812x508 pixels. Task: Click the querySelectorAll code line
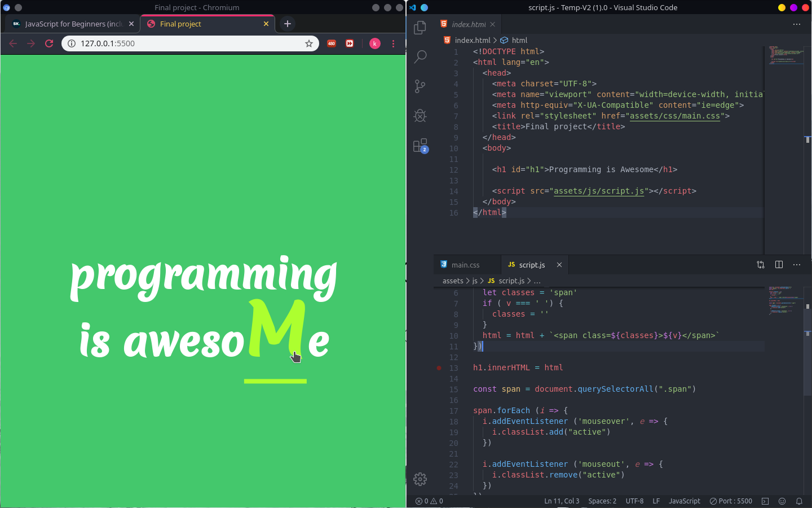coord(584,389)
